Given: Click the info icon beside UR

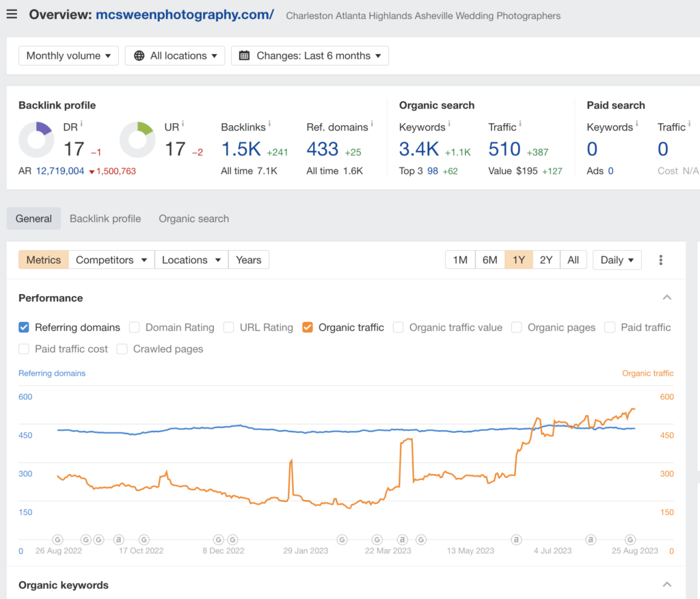Looking at the screenshot, I should 183,124.
